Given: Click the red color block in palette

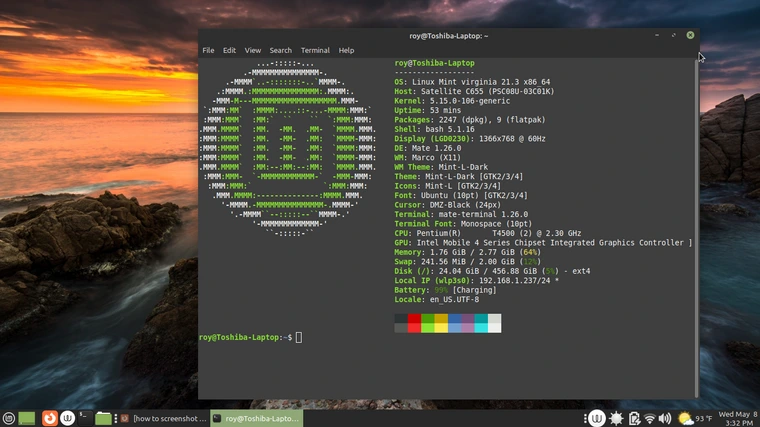Looking at the screenshot, I should click(414, 323).
